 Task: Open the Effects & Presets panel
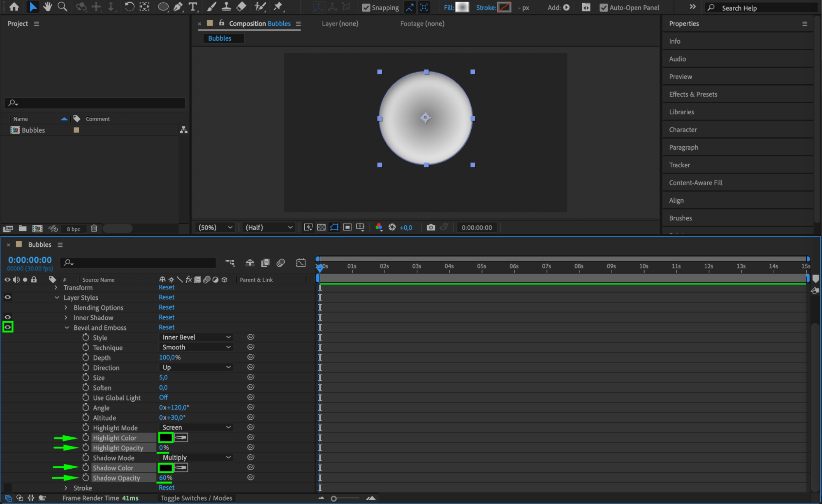693,94
